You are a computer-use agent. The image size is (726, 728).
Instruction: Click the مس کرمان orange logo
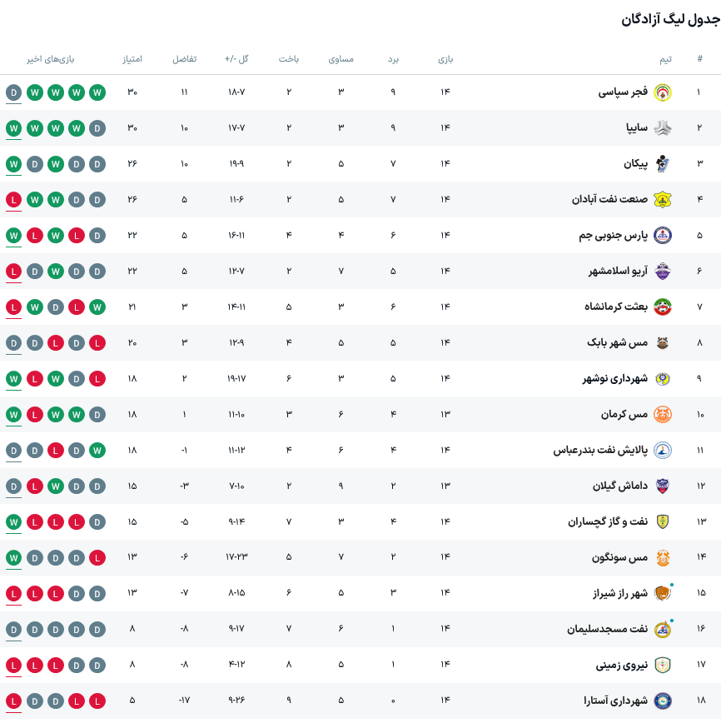663,414
